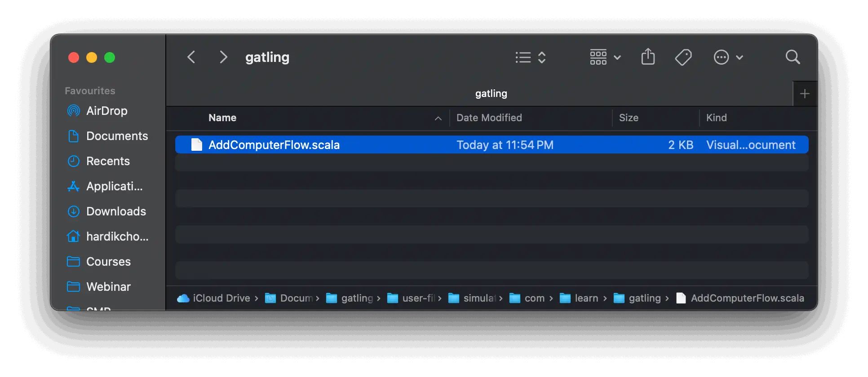
Task: Click iCloud Drive in the path bar
Action: (213, 298)
